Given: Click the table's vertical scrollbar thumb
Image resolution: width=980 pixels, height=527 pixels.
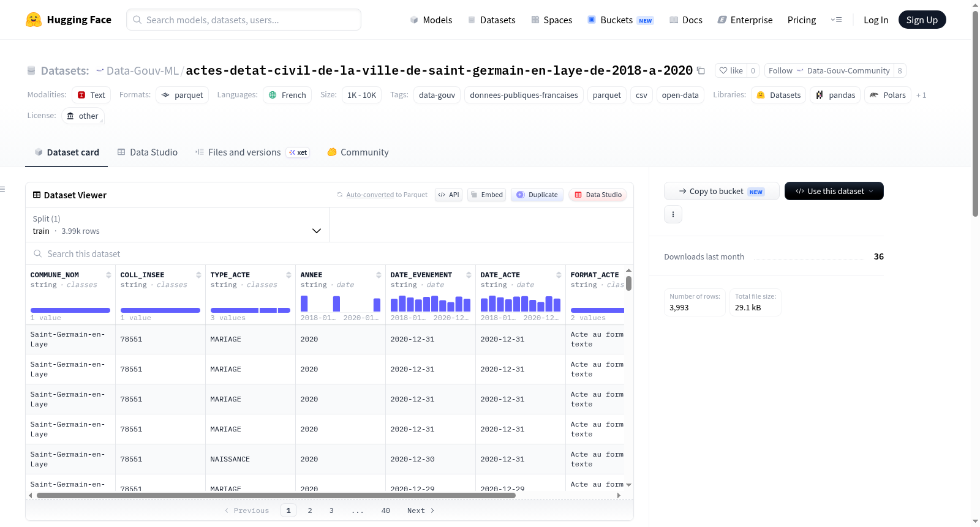Looking at the screenshot, I should (628, 283).
